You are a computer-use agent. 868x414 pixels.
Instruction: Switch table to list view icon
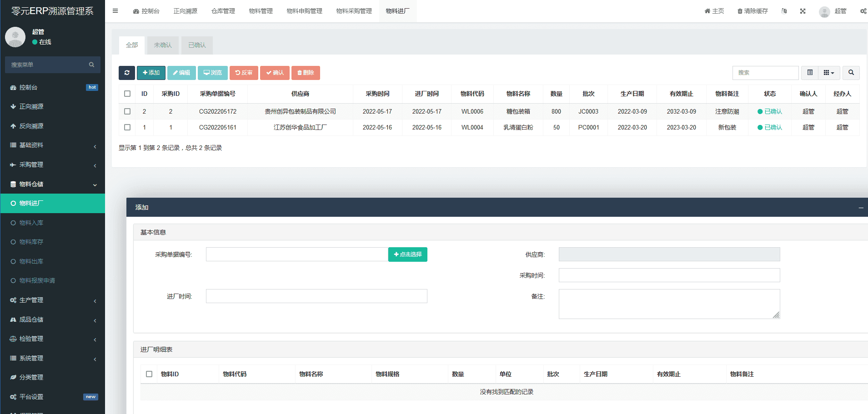(x=810, y=73)
